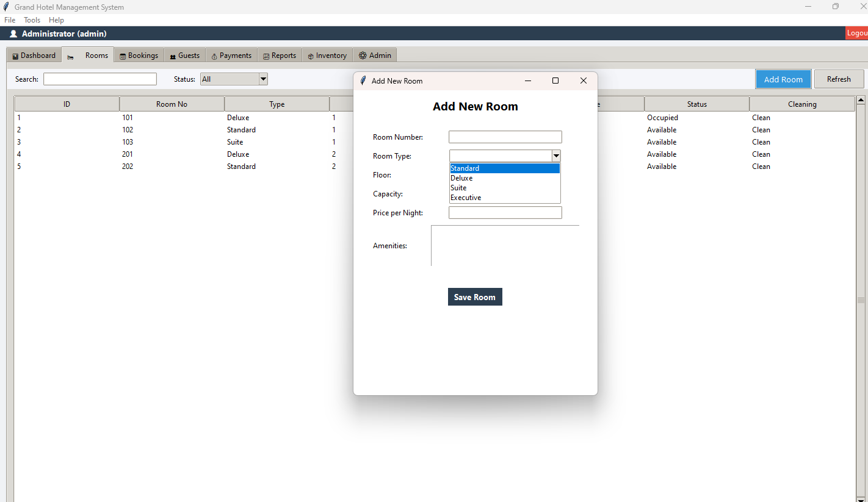The height and width of the screenshot is (502, 868).
Task: Open the Help menu
Action: coord(56,20)
